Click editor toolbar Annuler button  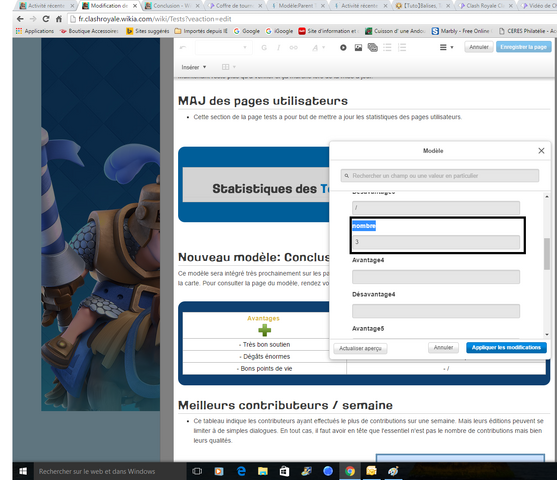(x=478, y=47)
